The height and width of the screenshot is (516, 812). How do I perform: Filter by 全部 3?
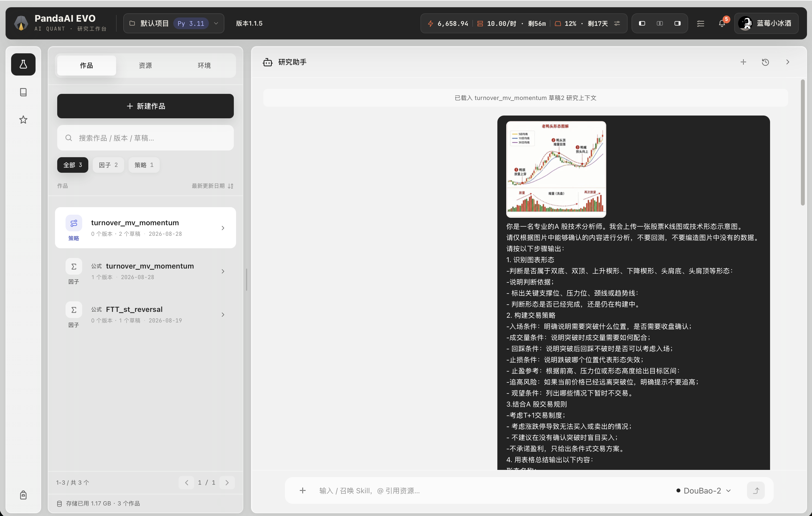(72, 165)
